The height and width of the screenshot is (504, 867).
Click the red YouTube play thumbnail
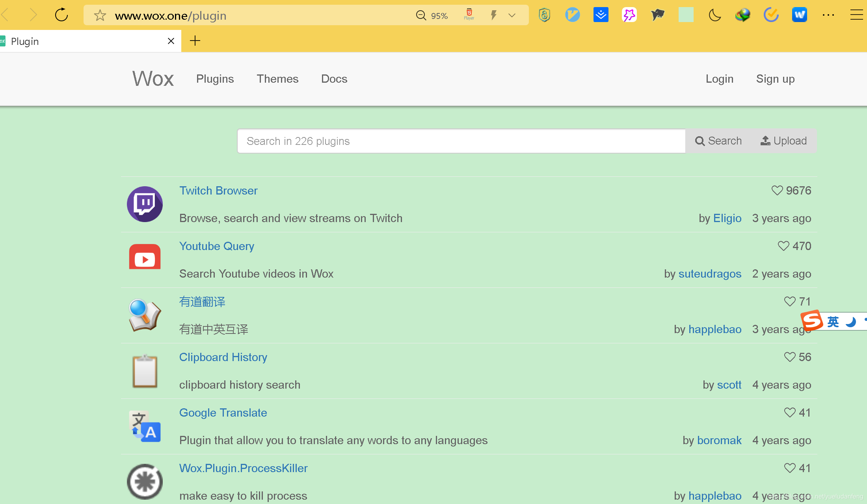point(145,257)
